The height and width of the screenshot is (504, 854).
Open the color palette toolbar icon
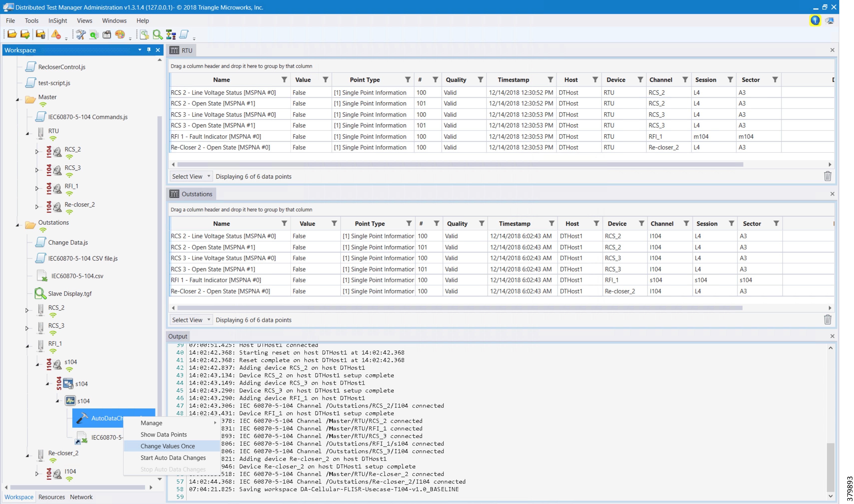point(120,34)
